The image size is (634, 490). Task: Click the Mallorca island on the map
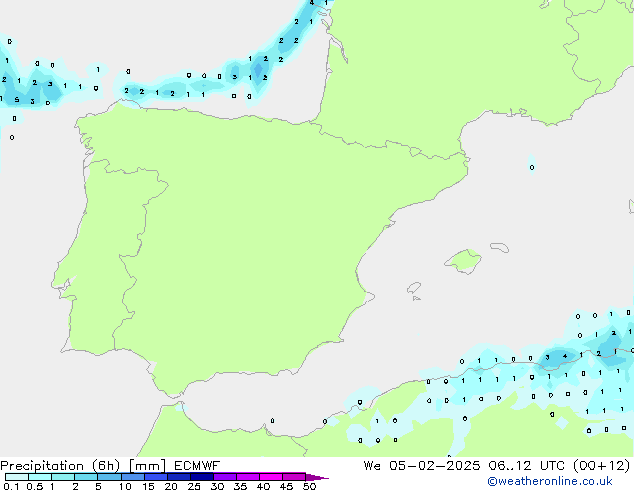(463, 262)
